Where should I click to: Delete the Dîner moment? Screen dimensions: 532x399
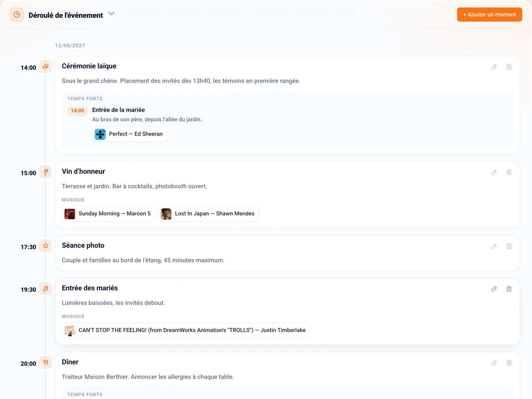[509, 363]
